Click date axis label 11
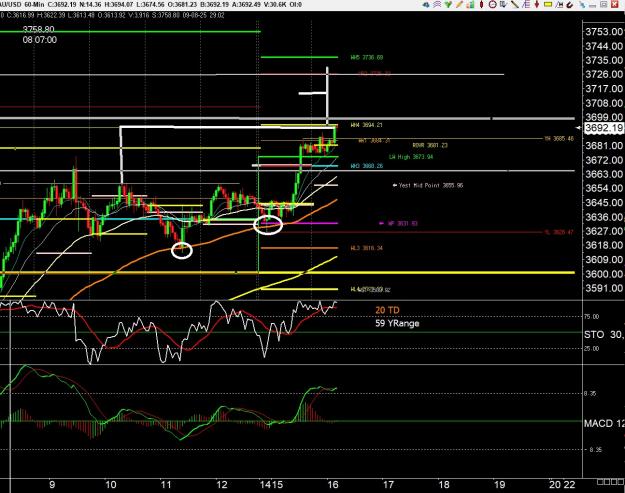 (x=166, y=485)
